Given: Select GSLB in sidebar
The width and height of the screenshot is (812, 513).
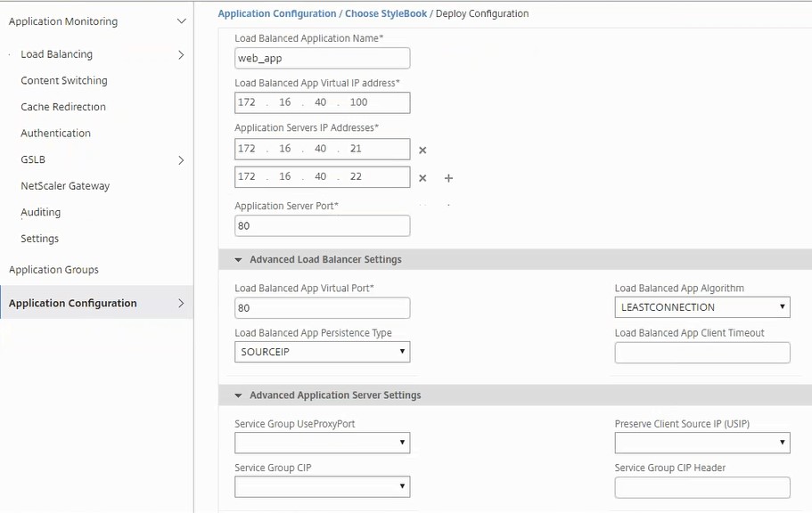Looking at the screenshot, I should pyautogui.click(x=33, y=159).
